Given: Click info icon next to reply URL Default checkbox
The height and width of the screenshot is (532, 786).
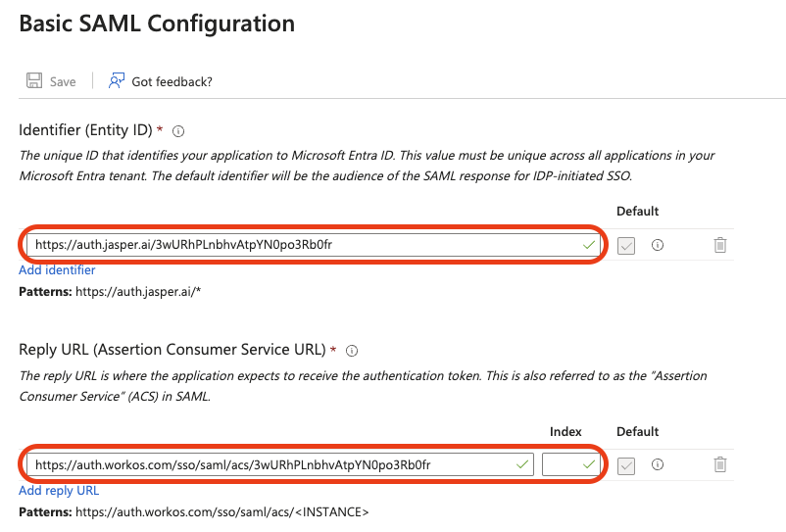Looking at the screenshot, I should [658, 464].
